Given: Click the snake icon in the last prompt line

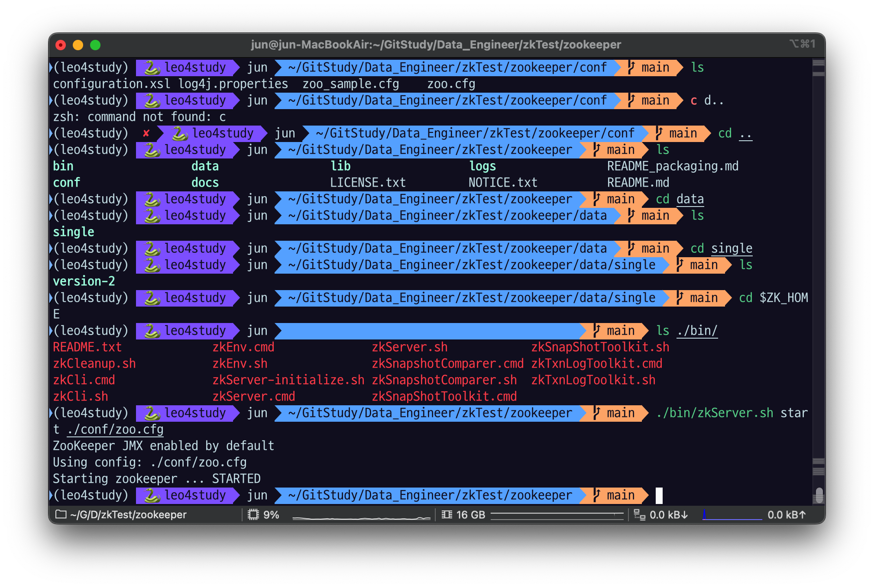Looking at the screenshot, I should [152, 495].
